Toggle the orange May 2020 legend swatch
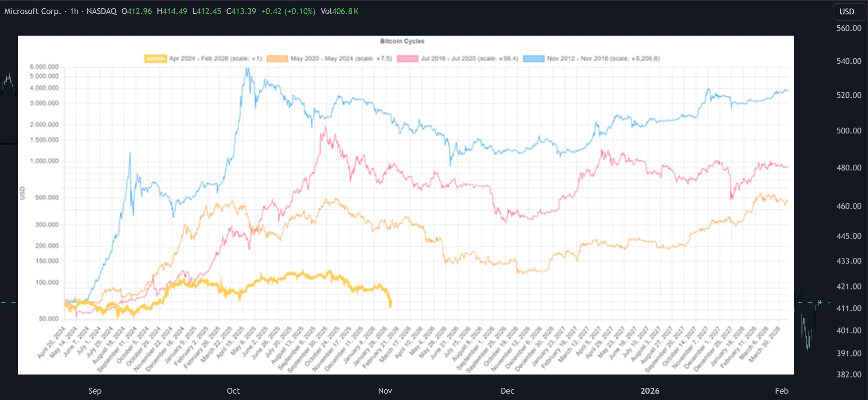The height and width of the screenshot is (400, 868). click(277, 58)
